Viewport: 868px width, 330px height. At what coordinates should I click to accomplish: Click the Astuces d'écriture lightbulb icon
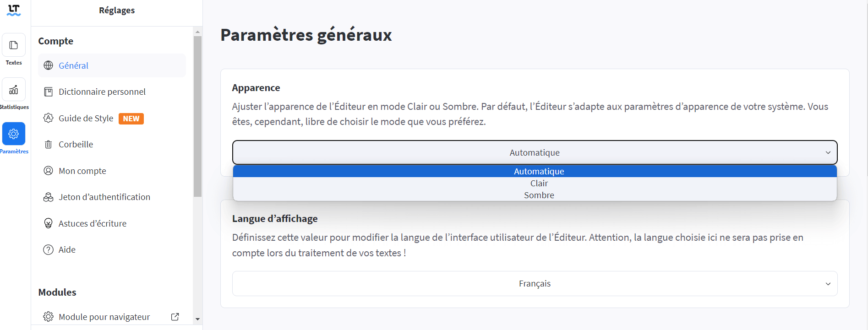click(48, 223)
